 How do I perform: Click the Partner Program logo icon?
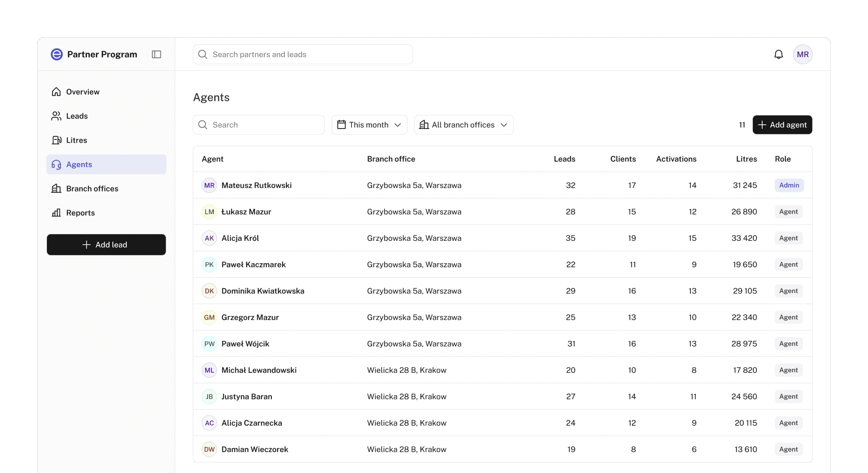57,54
